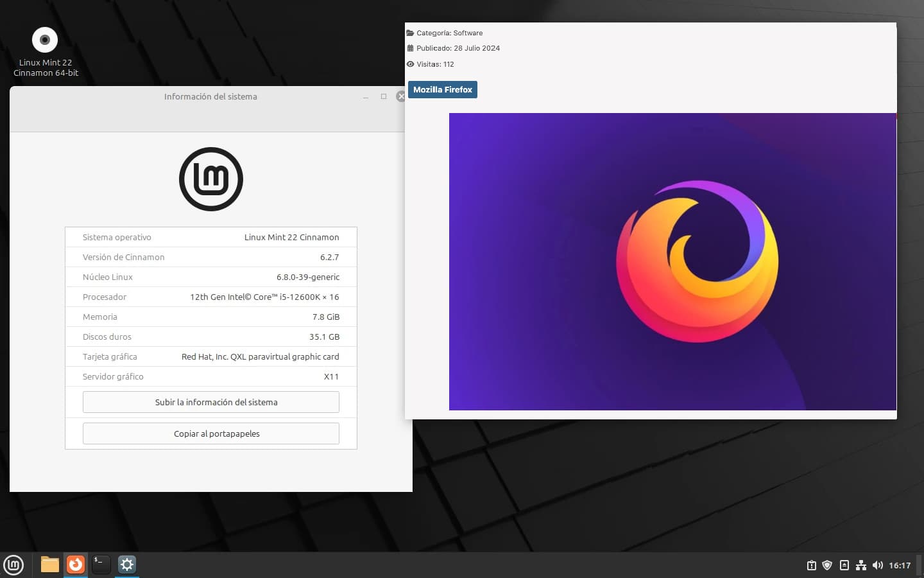Minimize the Información del sistema window

366,97
